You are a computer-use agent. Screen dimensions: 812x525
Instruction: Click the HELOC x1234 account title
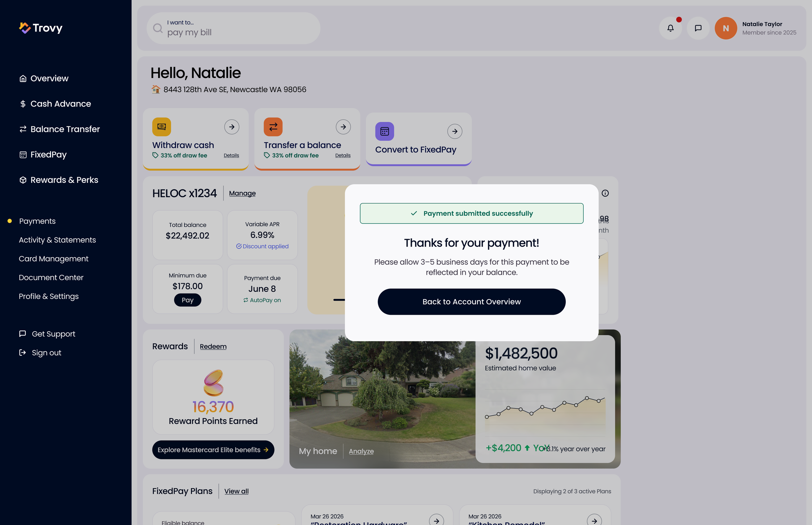(x=184, y=193)
